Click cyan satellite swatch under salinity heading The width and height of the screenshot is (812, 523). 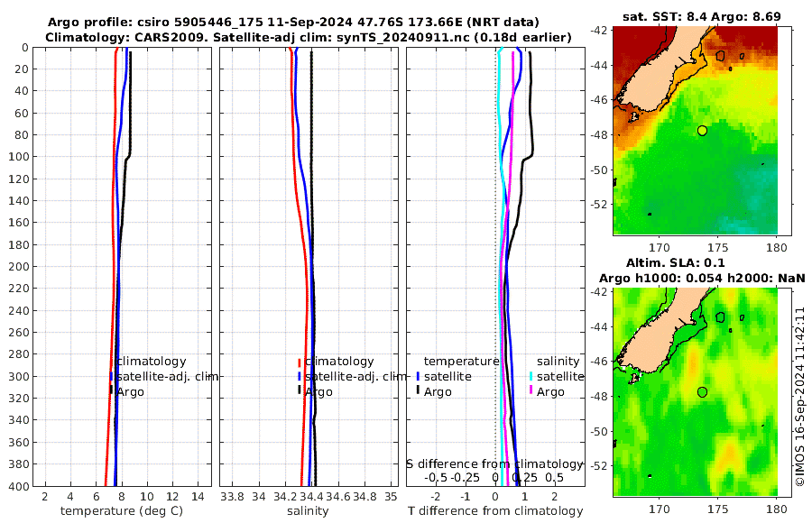click(x=531, y=376)
